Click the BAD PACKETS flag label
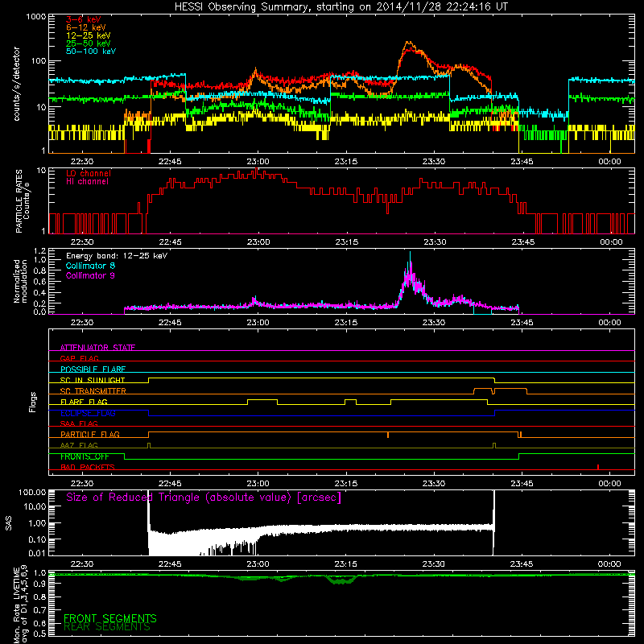 pos(88,467)
